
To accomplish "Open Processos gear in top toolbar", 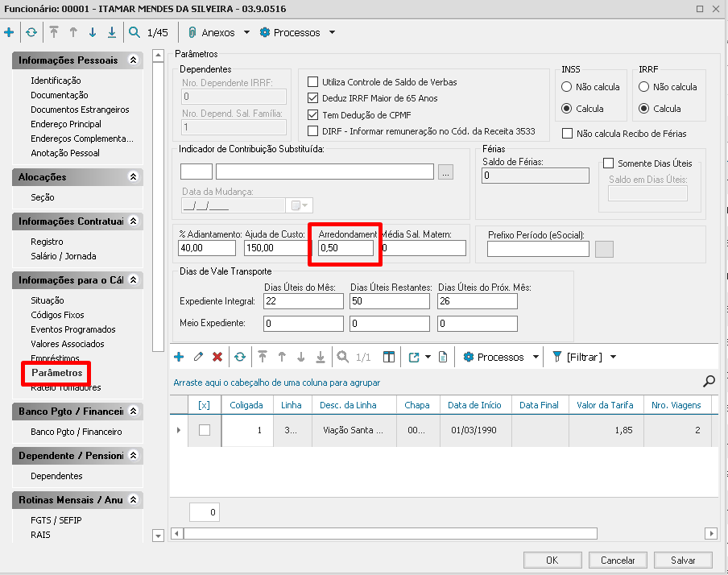I will tap(265, 32).
